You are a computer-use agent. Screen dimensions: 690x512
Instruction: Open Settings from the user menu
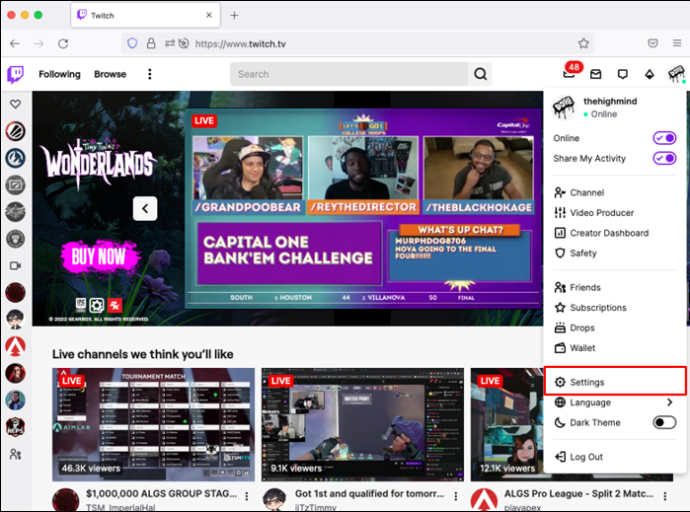[614, 381]
